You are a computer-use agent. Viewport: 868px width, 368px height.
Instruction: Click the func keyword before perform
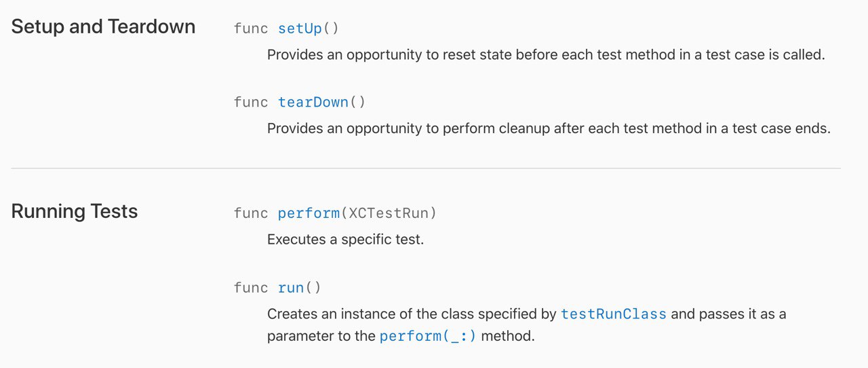click(251, 213)
